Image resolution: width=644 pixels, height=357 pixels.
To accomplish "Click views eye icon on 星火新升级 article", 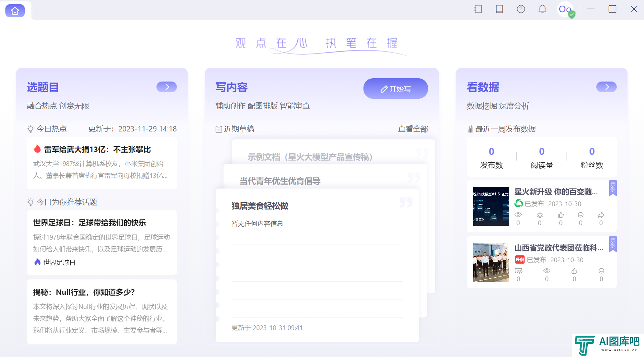I will pyautogui.click(x=518, y=215).
